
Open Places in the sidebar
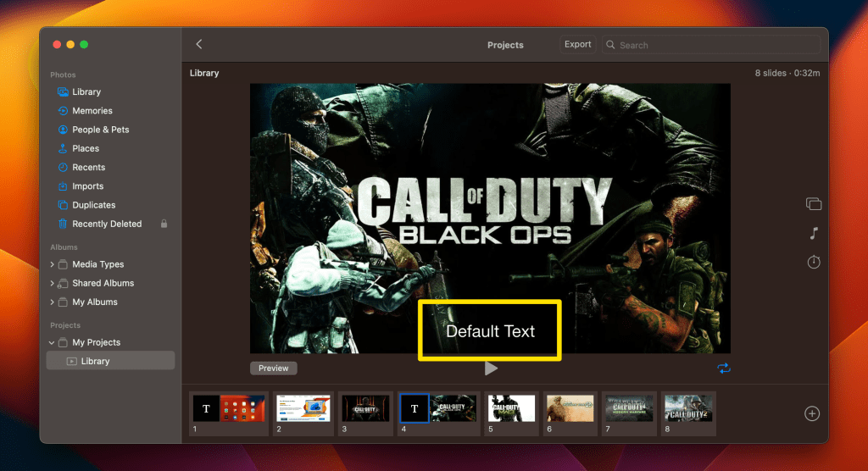tap(86, 148)
